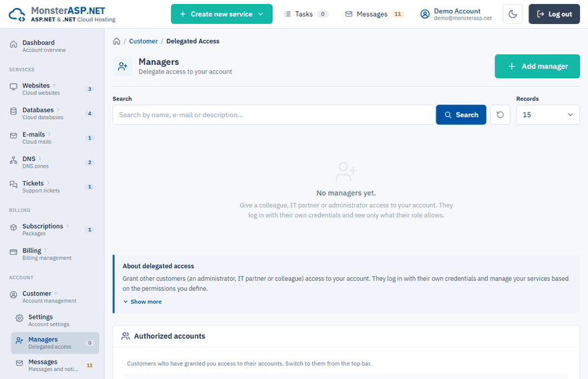Click the top Messages 11 badge

click(x=398, y=14)
